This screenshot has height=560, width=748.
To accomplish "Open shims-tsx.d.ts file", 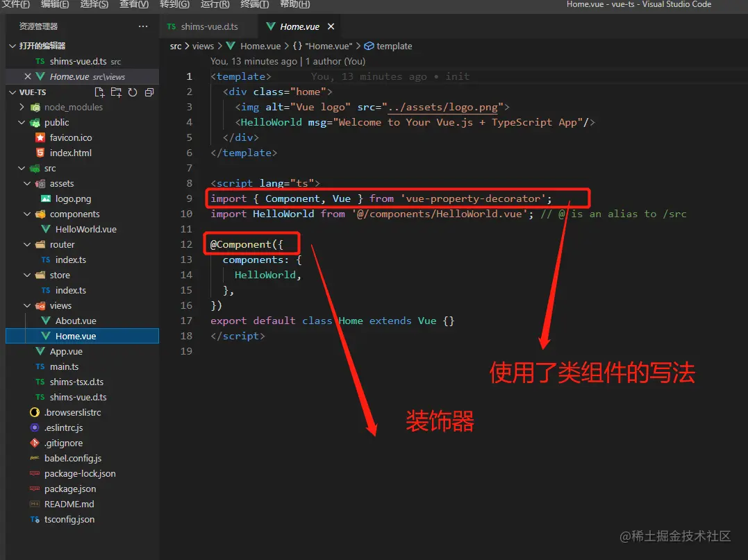I will [82, 382].
